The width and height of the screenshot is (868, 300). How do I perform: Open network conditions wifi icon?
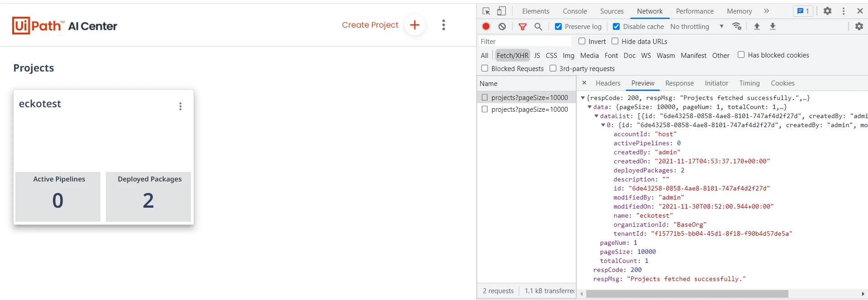pos(737,26)
